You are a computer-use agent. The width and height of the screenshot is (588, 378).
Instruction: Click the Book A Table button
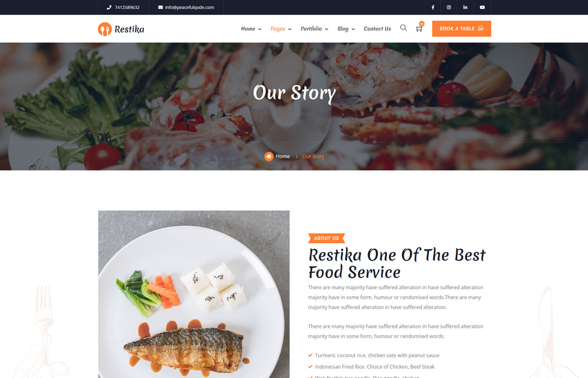click(x=461, y=28)
